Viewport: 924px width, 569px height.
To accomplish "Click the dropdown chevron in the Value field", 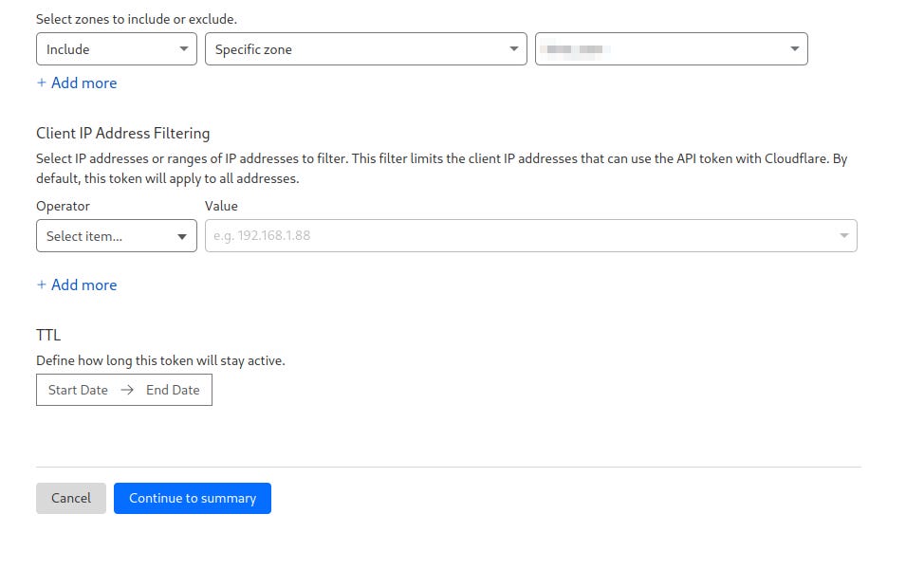I will [843, 235].
